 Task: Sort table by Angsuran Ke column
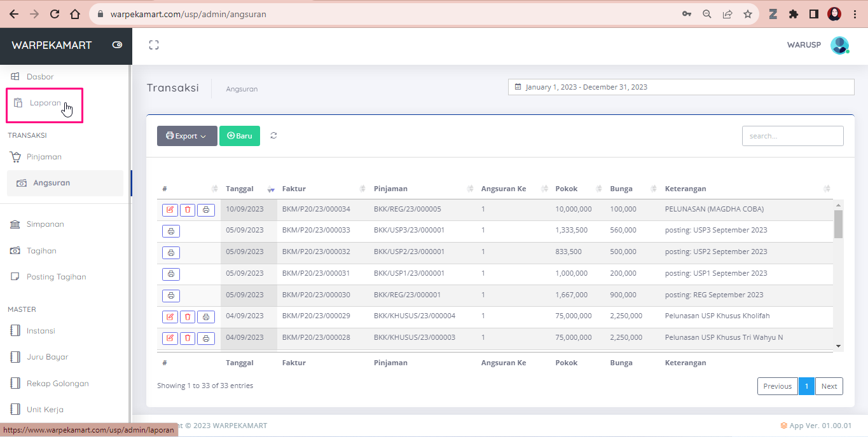513,189
